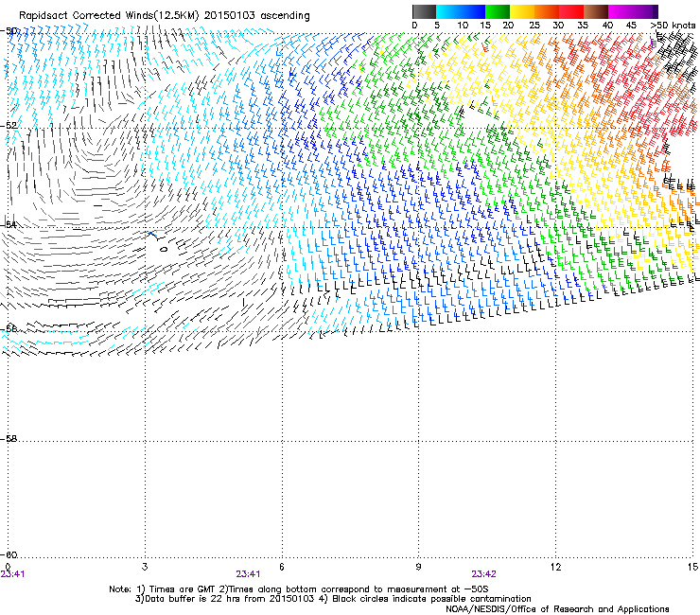
Task: Click the longitude 6 axis label
Action: point(282,567)
